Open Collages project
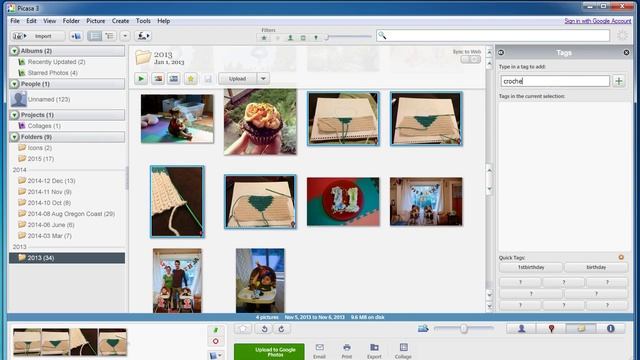 [x=44, y=126]
